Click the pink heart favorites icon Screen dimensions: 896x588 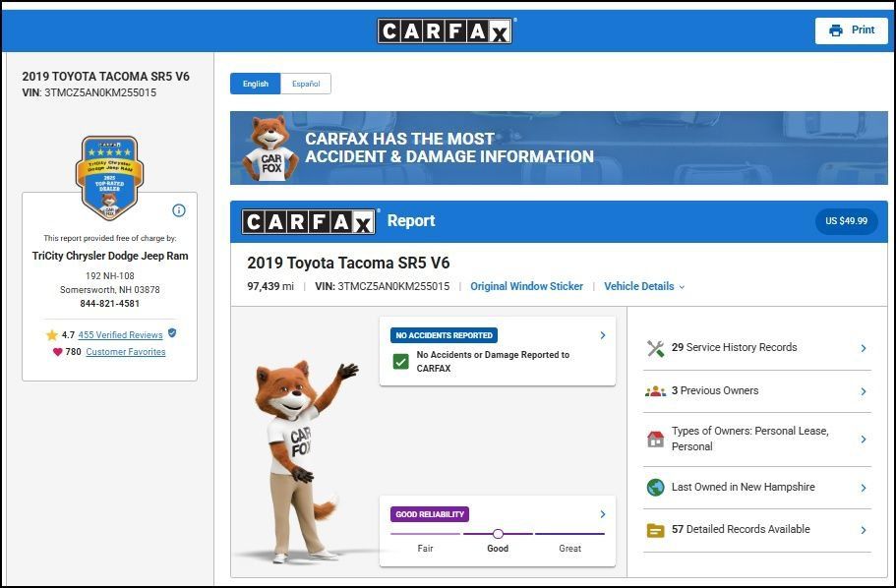[x=57, y=352]
